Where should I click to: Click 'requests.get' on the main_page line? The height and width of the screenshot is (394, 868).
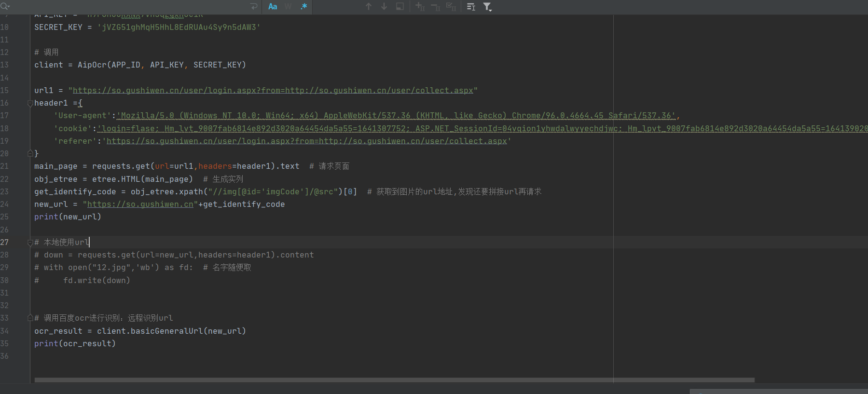pos(121,166)
